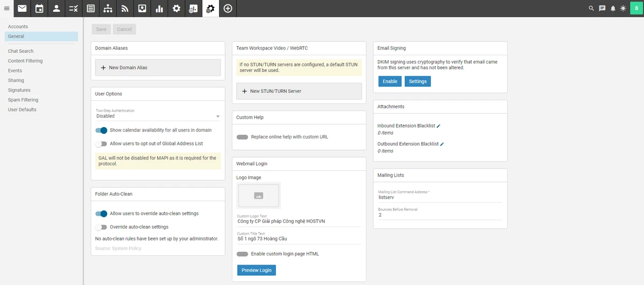Toggle the theme brightness icon
The width and height of the screenshot is (644, 285).
pyautogui.click(x=623, y=8)
